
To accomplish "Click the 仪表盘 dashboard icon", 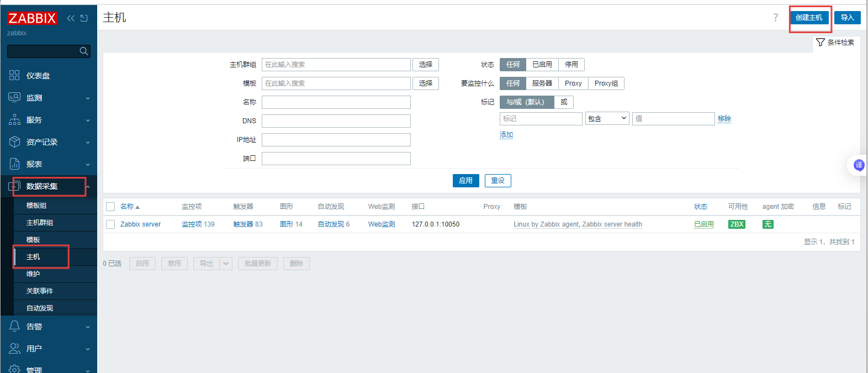I will pyautogui.click(x=14, y=75).
